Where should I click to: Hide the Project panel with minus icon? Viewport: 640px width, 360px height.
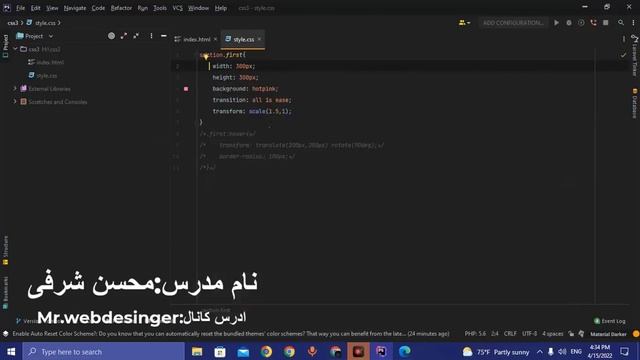tap(164, 36)
